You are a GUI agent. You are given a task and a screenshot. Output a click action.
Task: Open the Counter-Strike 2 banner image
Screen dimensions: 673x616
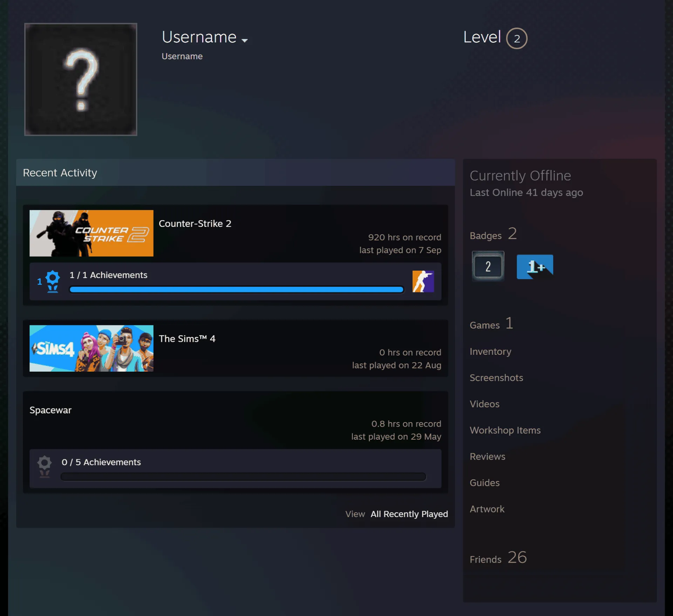pos(91,233)
